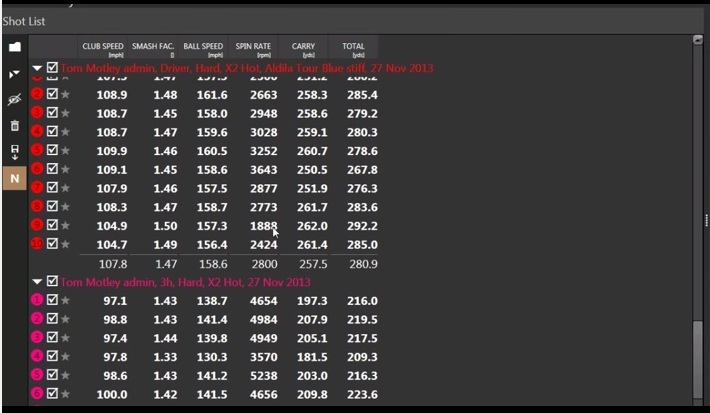
Task: Click the trash delete icon in sidebar
Action: point(14,126)
